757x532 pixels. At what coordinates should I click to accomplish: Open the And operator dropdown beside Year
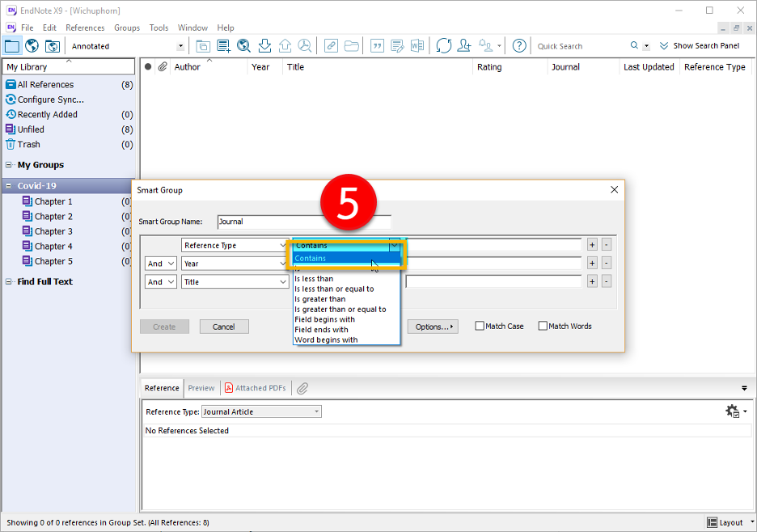161,264
